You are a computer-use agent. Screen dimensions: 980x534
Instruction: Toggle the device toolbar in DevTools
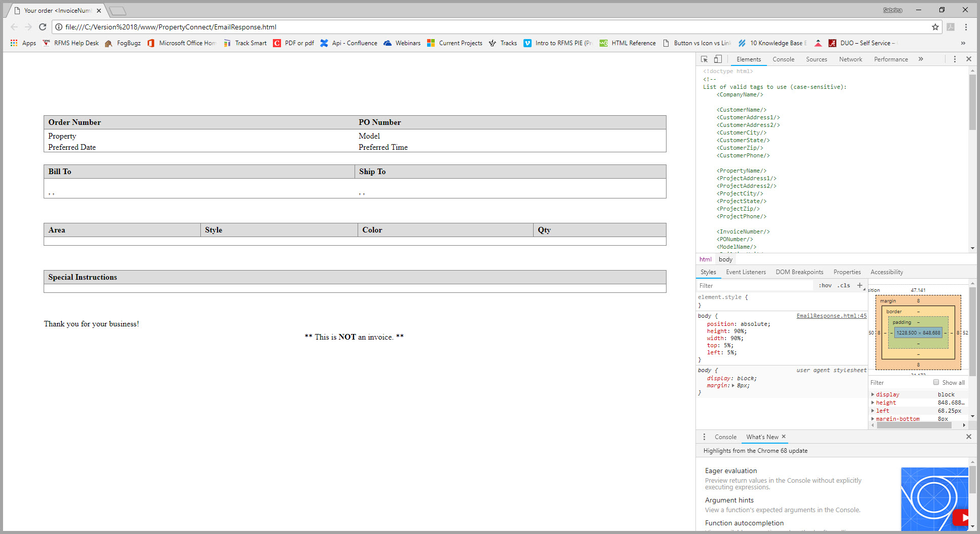point(718,59)
